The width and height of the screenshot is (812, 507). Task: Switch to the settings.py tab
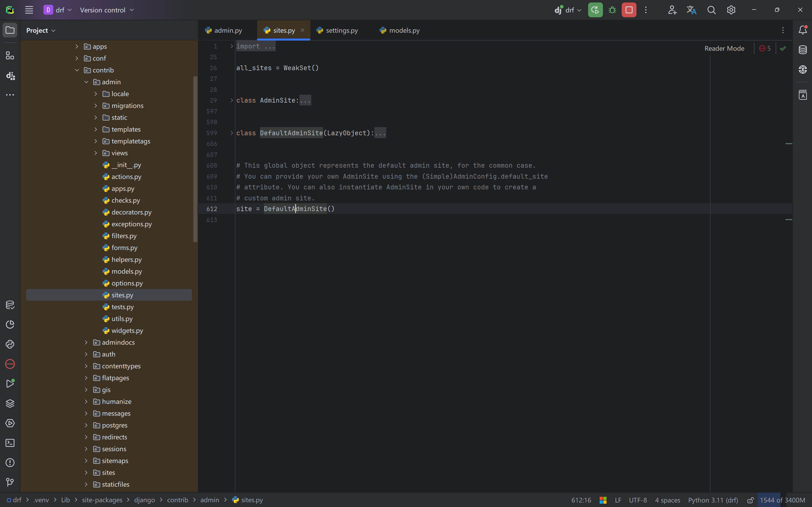341,30
